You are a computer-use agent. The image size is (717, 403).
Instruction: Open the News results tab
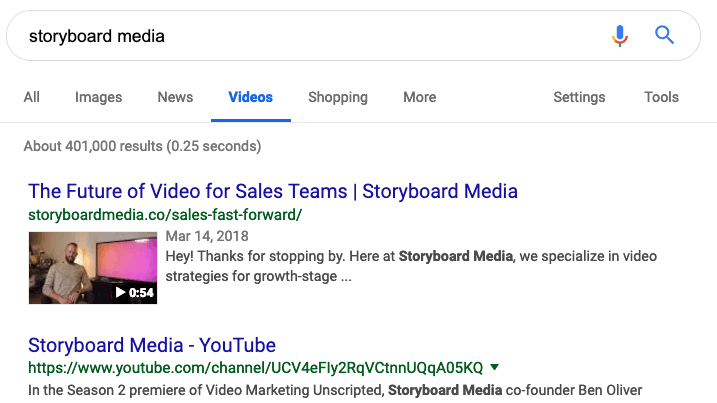click(175, 97)
